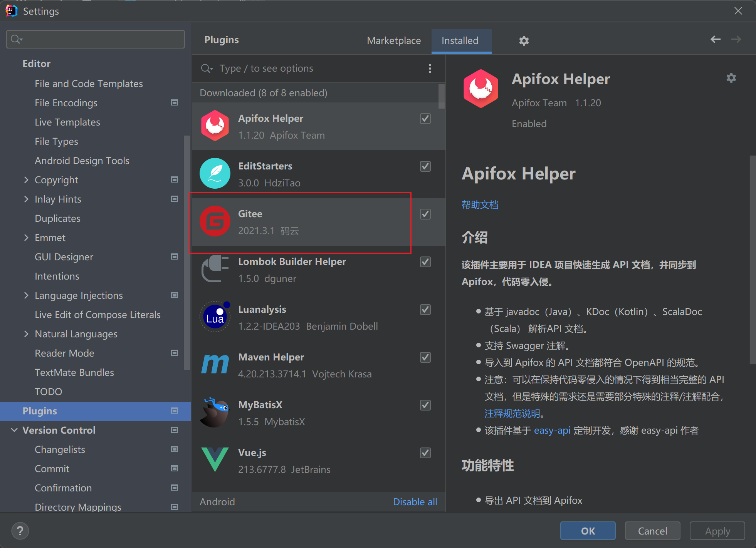Expand Language Injections node
This screenshot has height=548, width=756.
click(26, 295)
